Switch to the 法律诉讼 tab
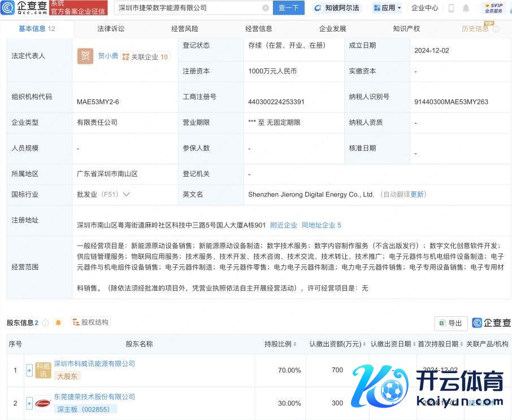This screenshot has height=420, width=512. pyautogui.click(x=111, y=28)
